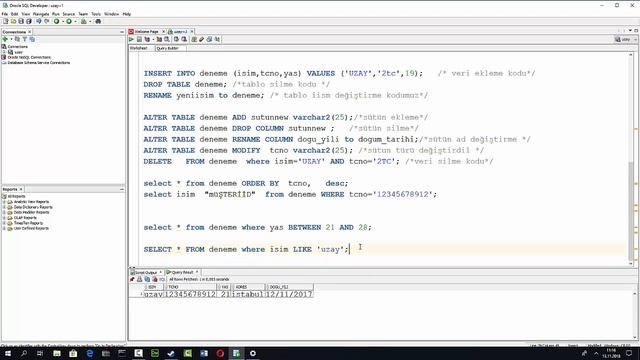640x360 pixels.
Task: Click the Open file folder icon
Action: tap(13, 21)
